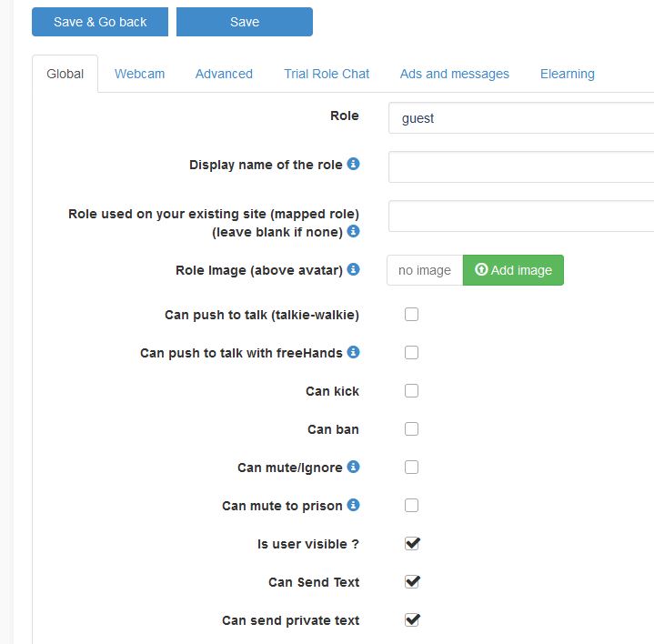The height and width of the screenshot is (644, 654).
Task: Check the Can ban option
Action: 412,429
